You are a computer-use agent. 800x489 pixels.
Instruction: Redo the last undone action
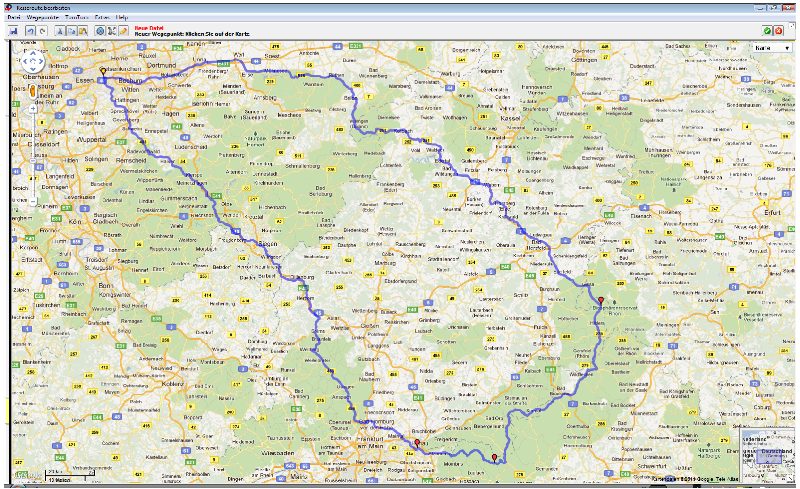coord(42,32)
